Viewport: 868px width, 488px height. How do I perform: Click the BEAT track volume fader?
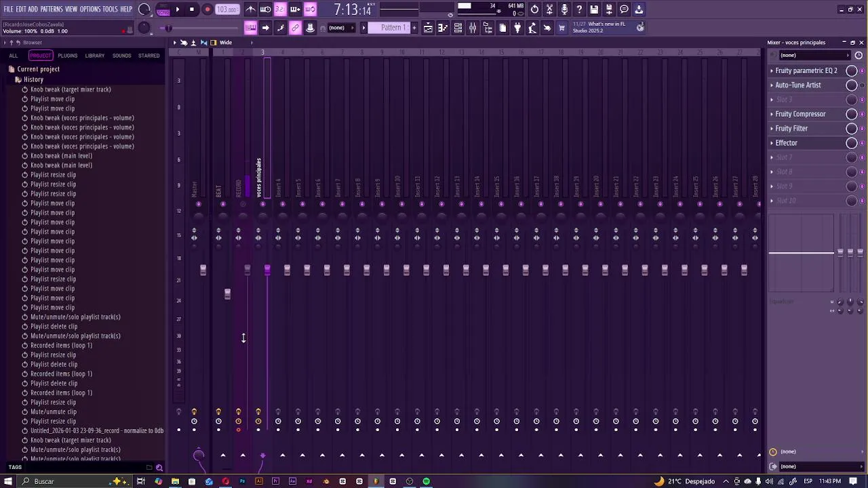tap(227, 294)
